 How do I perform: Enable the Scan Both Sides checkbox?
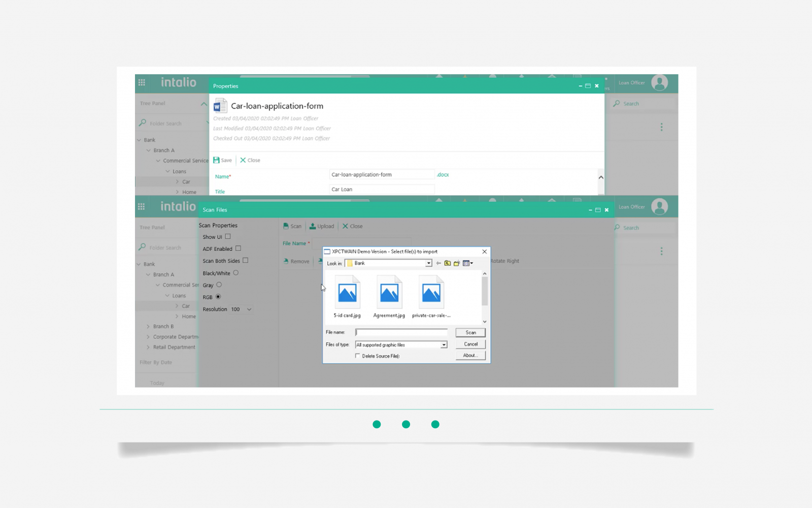click(x=246, y=260)
